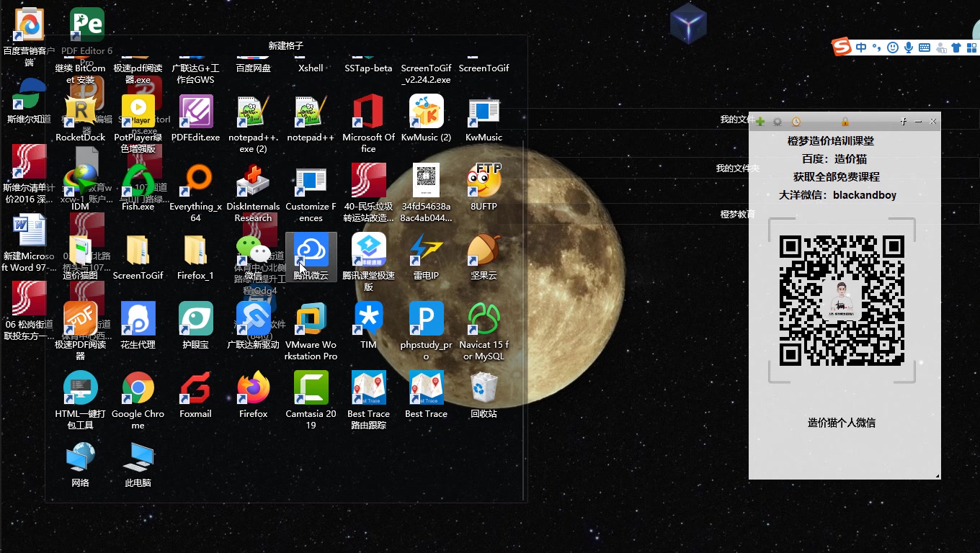Open note widget gear settings
This screenshot has width=980, height=553.
pos(778,122)
